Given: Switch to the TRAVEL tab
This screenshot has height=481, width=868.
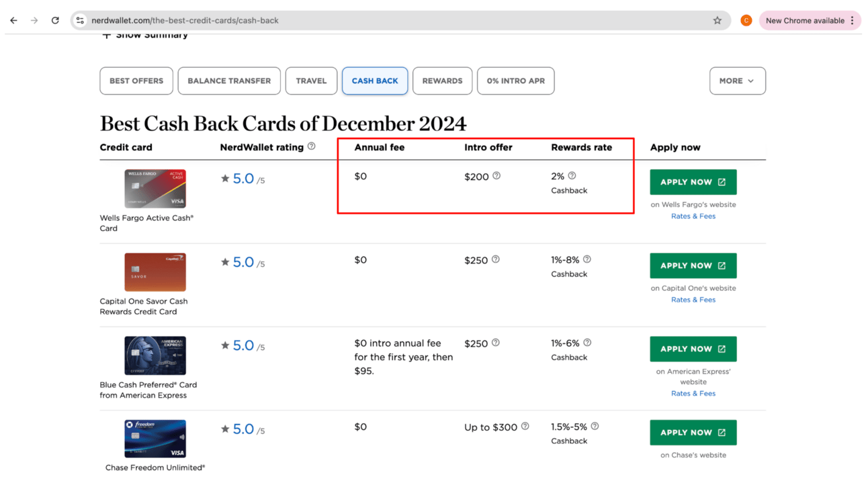Looking at the screenshot, I should click(x=311, y=81).
